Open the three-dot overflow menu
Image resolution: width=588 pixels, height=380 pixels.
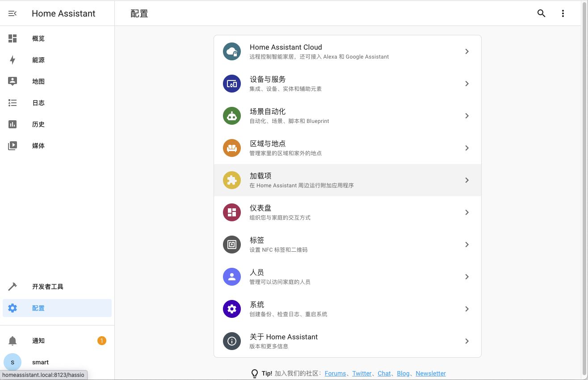(x=563, y=13)
